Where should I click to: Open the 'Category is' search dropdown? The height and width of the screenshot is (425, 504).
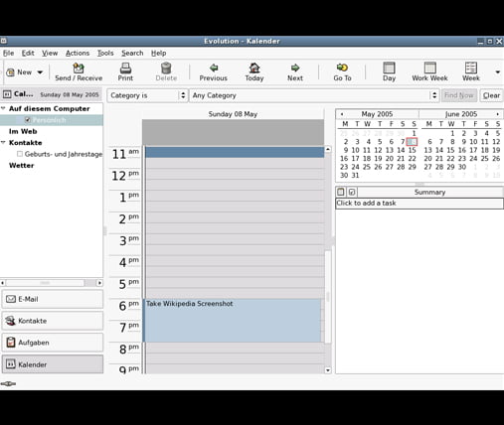[x=147, y=95]
